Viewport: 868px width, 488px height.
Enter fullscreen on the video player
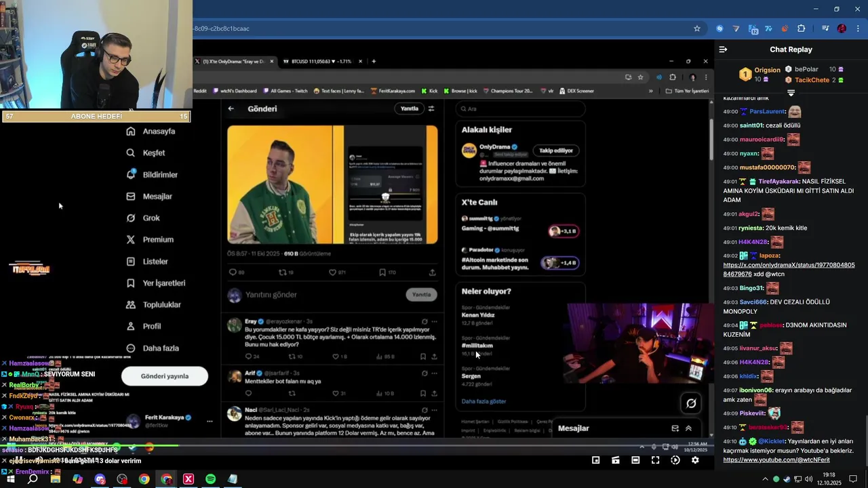[655, 460]
